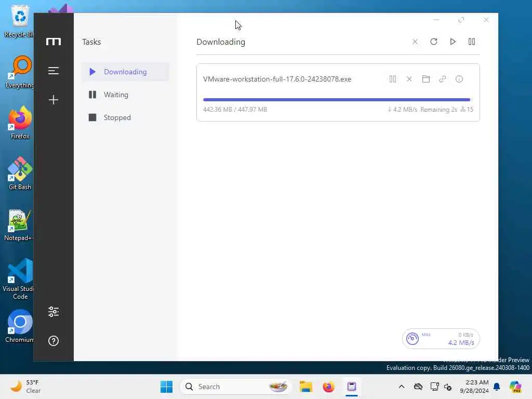Image resolution: width=532 pixels, height=399 pixels.
Task: Refresh the task list with the toolbar reload icon
Action: 434,42
